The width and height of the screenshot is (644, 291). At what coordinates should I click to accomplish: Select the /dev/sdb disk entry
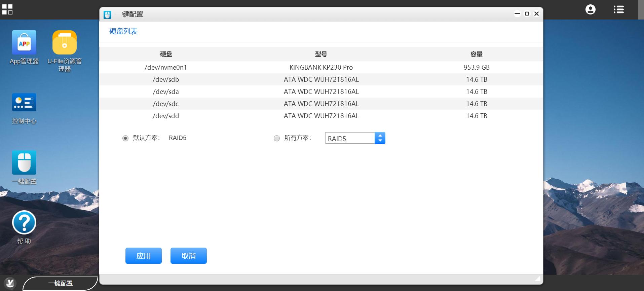tap(321, 79)
